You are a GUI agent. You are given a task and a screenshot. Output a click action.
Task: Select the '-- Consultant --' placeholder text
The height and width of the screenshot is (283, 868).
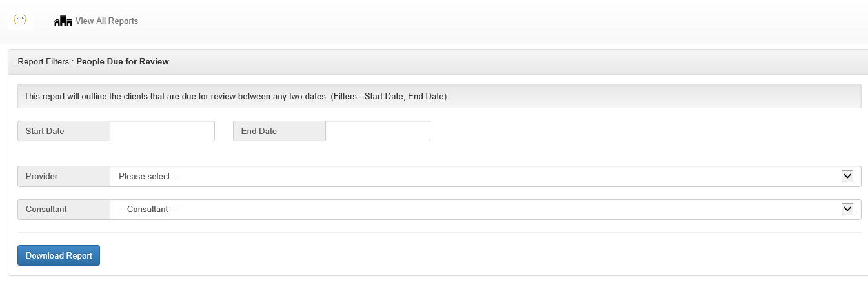coord(147,210)
